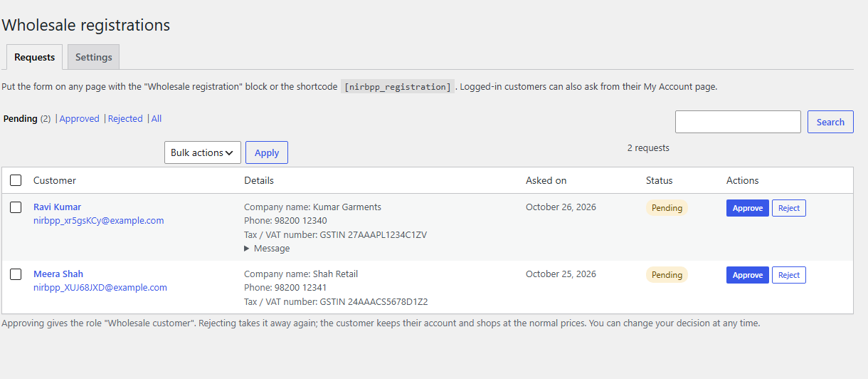Select the Meera Shah row checkbox

[16, 274]
